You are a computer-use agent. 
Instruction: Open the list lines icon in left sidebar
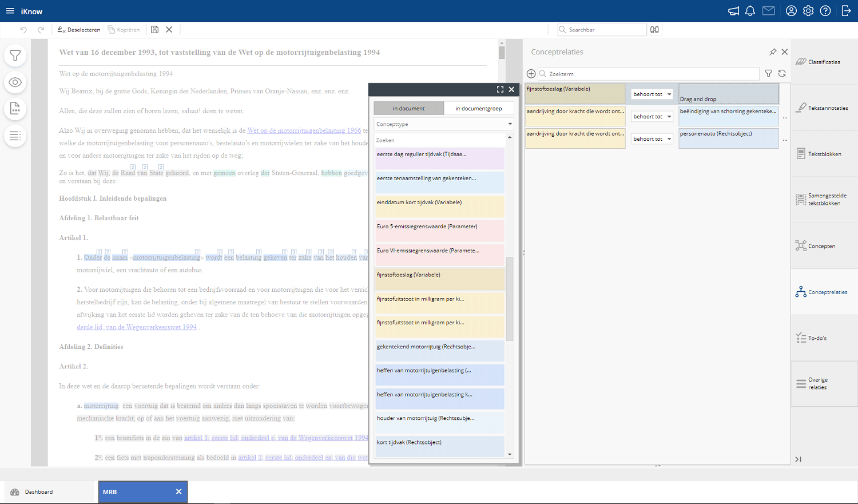15,136
